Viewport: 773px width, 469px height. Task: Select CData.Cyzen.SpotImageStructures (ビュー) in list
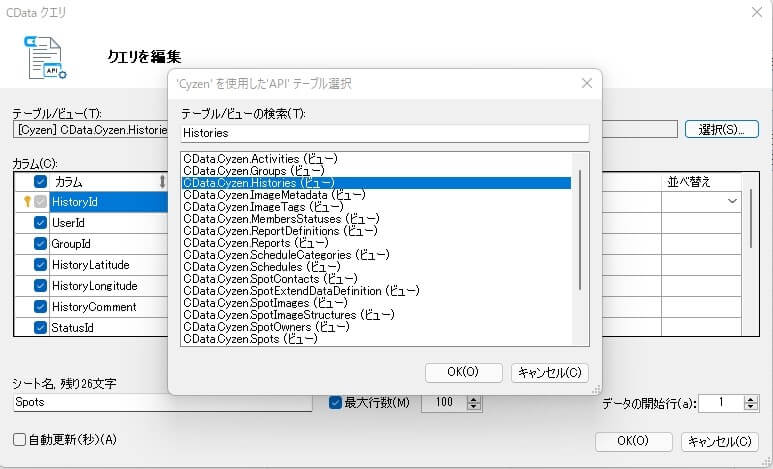pyautogui.click(x=376, y=315)
